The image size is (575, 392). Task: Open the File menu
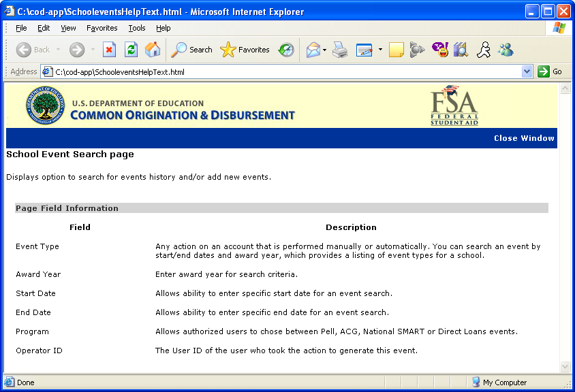[21, 28]
